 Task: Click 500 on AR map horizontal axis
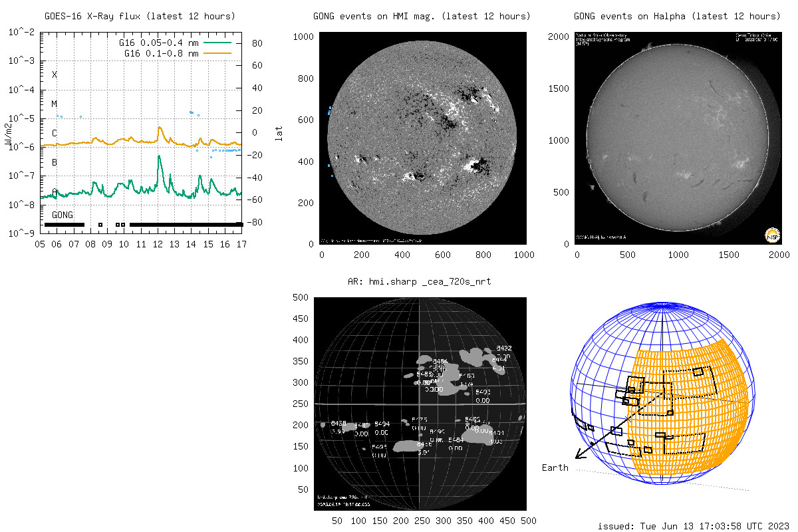pos(528,521)
